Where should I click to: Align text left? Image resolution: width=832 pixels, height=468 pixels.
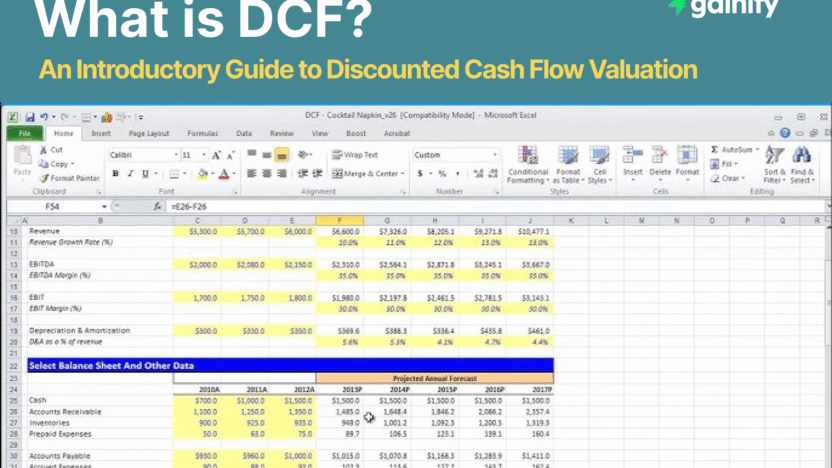pos(252,174)
